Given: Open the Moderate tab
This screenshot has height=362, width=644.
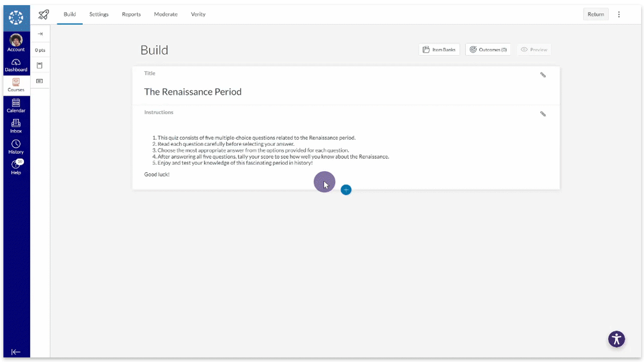Looking at the screenshot, I should point(166,14).
